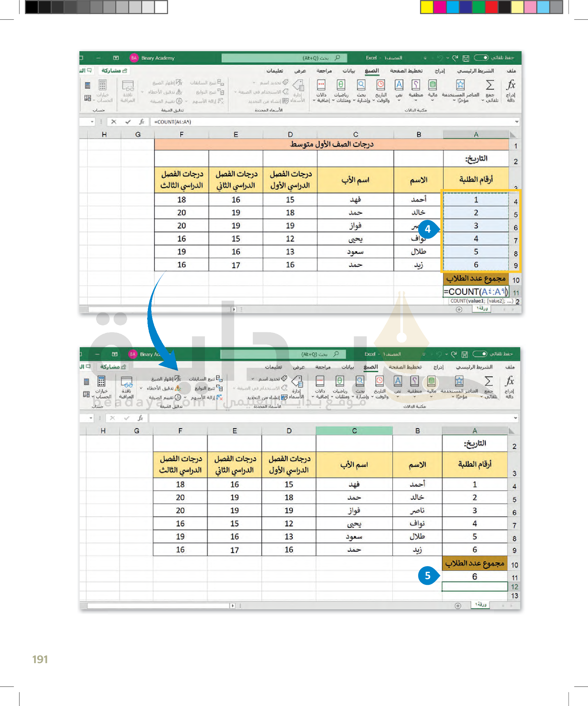Switch to Insert tab in top window

pyautogui.click(x=440, y=70)
